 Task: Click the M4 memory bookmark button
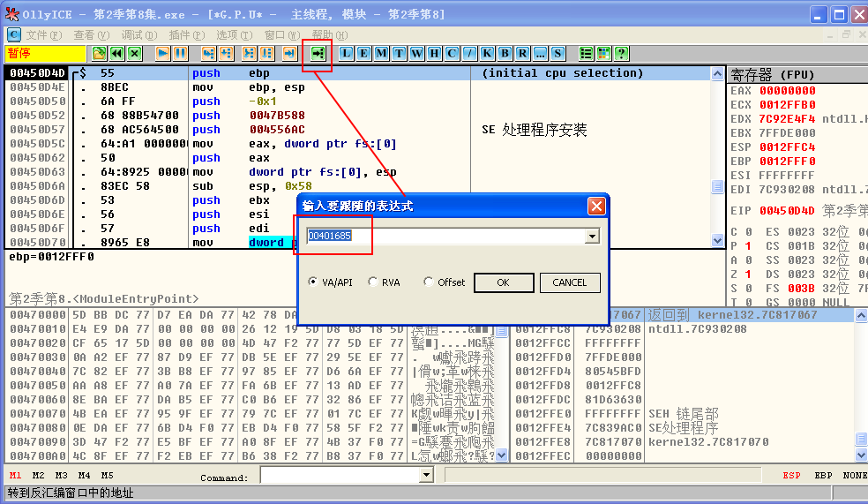pos(84,475)
